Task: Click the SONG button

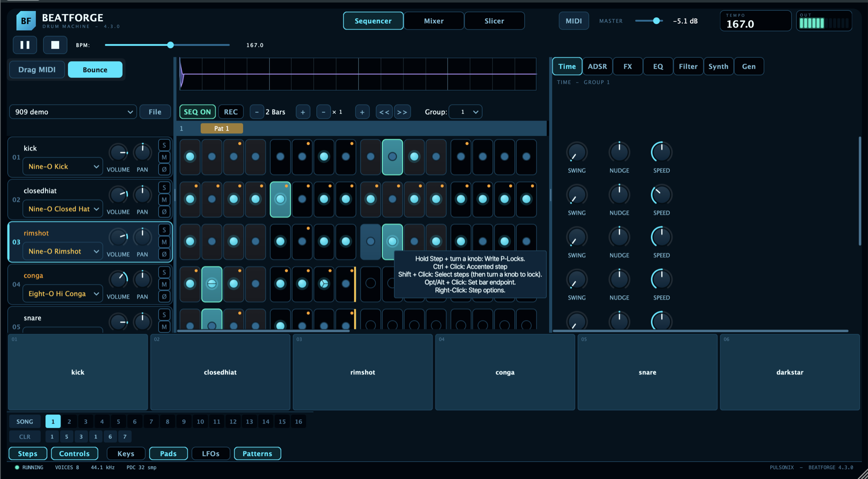Action: click(25, 422)
